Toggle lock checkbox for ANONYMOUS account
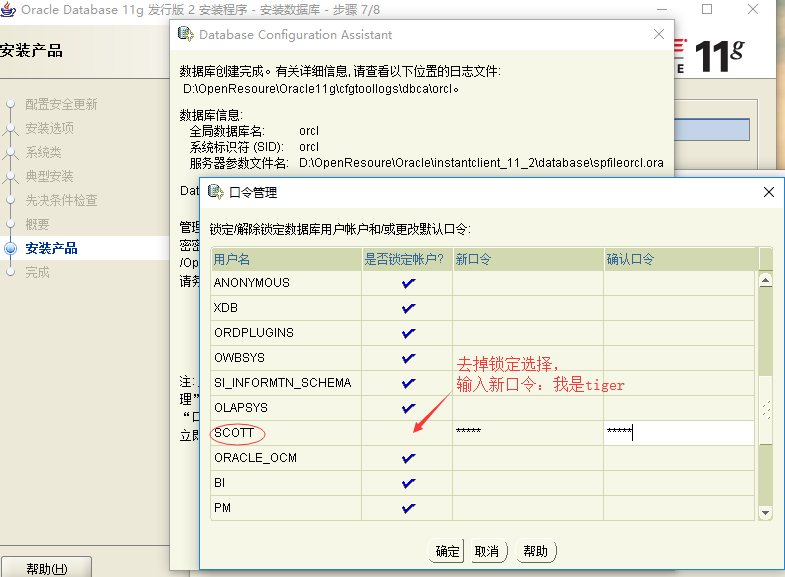Screen dimensions: 785x577 point(408,283)
